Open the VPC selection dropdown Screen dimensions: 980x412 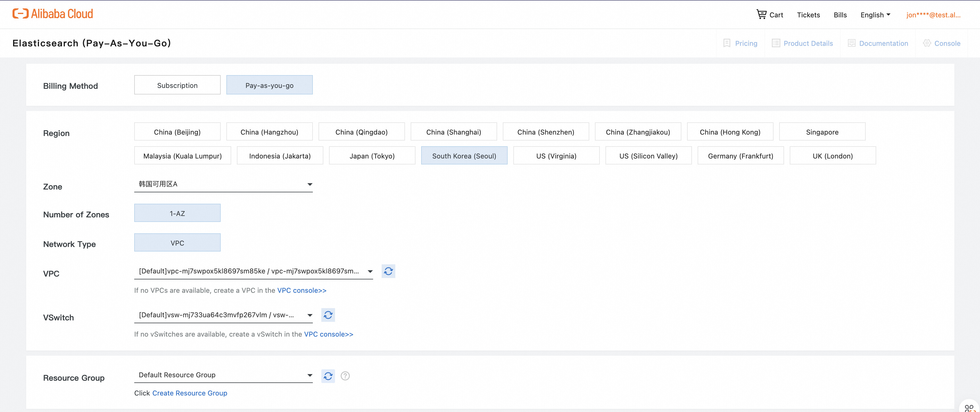coord(253,271)
